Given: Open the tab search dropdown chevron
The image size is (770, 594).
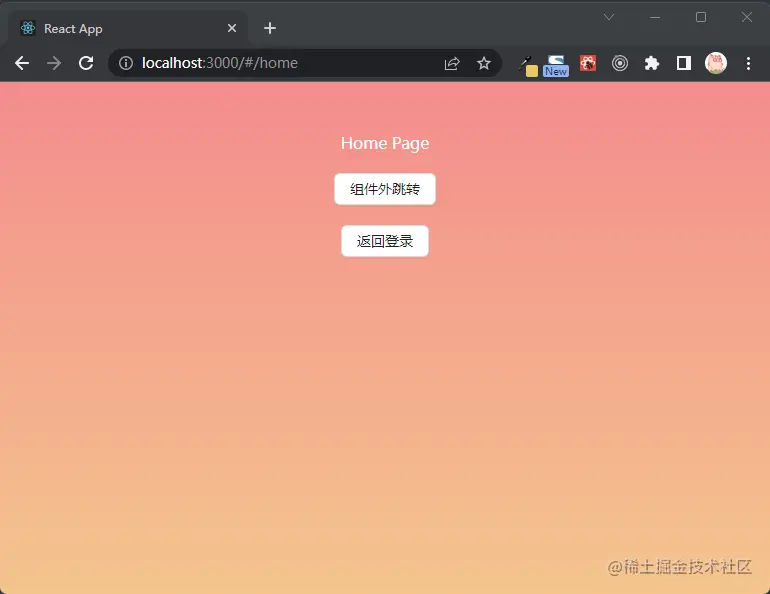Looking at the screenshot, I should point(609,17).
